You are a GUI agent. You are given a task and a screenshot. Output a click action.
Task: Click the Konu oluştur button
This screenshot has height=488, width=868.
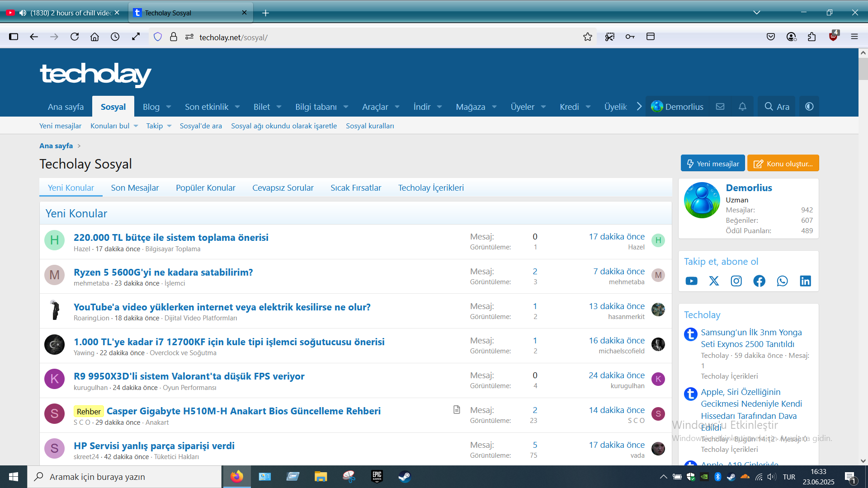pos(783,164)
